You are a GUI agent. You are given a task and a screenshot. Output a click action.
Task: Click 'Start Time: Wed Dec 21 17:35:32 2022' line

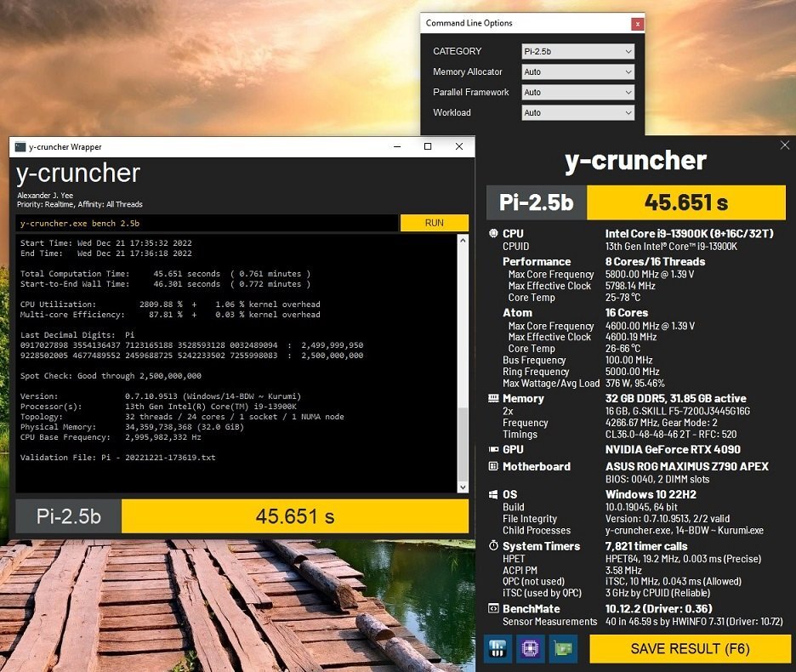(106, 243)
